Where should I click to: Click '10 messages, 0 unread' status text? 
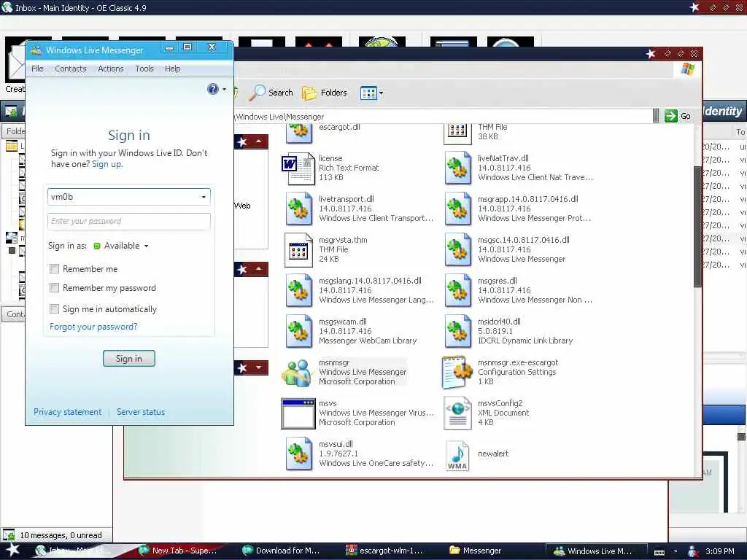61,535
